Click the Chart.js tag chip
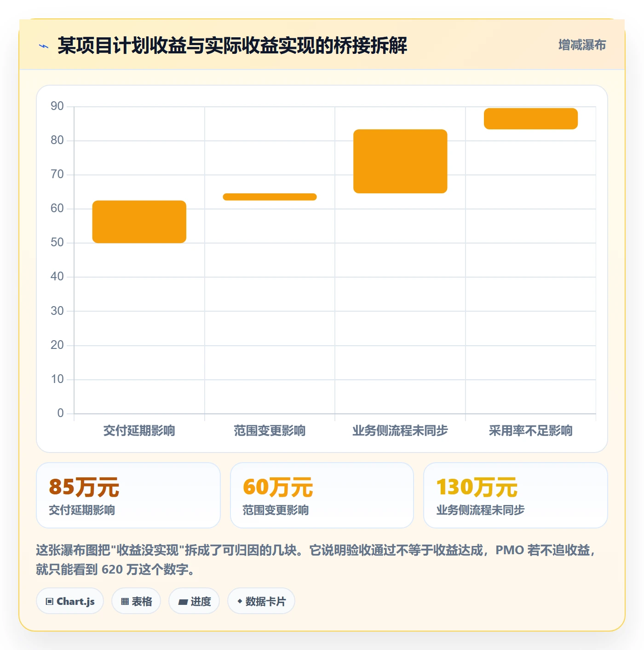 [x=70, y=601]
